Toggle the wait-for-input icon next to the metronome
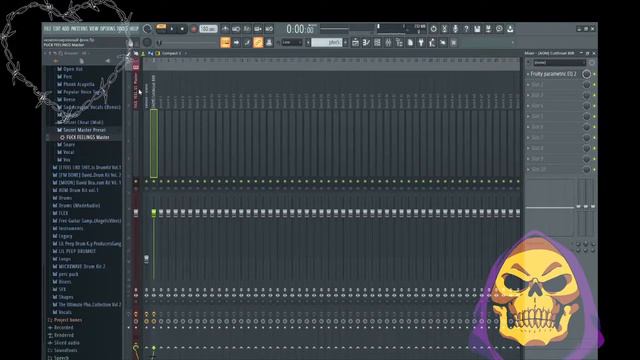This screenshot has width=640, height=360. point(236,29)
